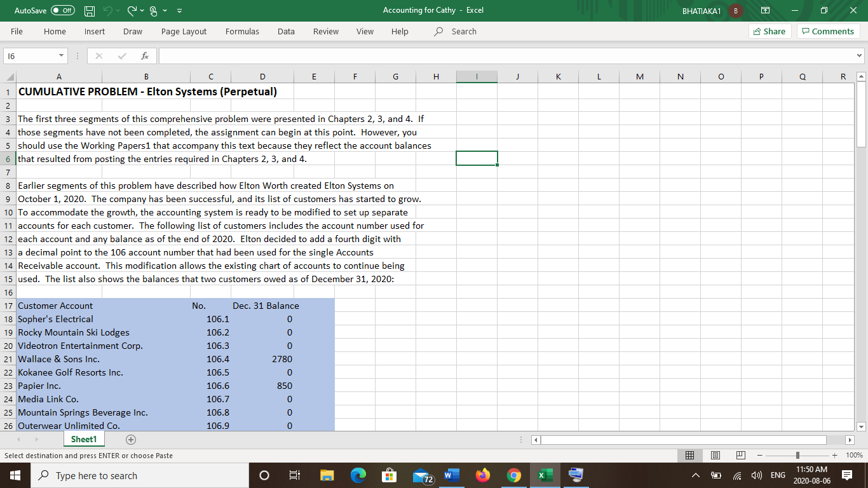Click the Save icon in Quick Access Toolbar
This screenshot has height=488, width=868.
[x=90, y=11]
